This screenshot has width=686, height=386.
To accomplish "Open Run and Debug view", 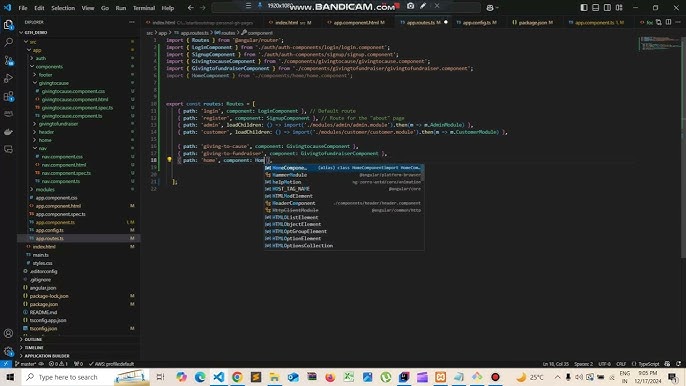I will pyautogui.click(x=8, y=78).
